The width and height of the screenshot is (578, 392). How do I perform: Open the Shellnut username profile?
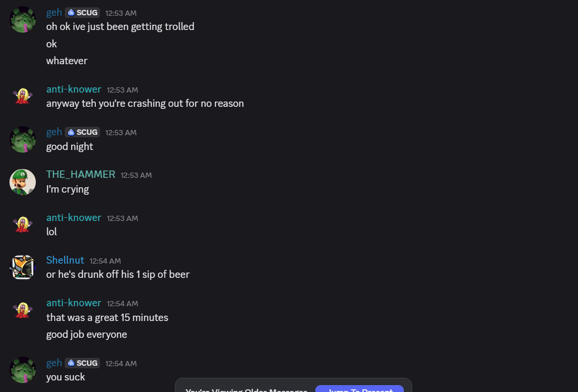click(x=65, y=260)
